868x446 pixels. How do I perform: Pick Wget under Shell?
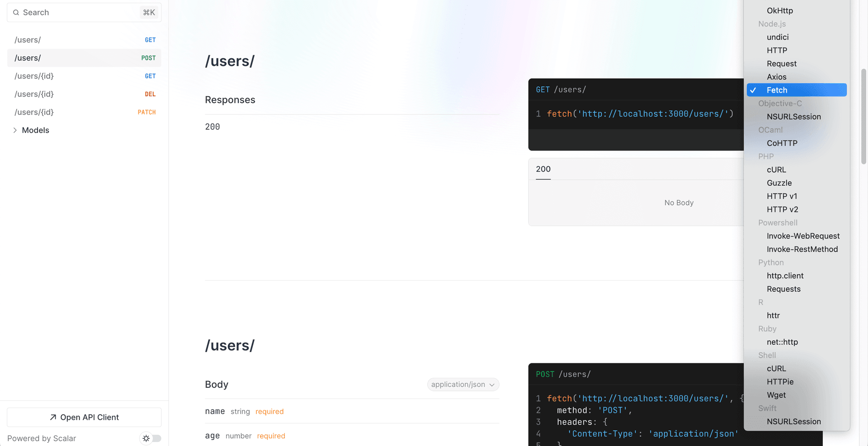[x=776, y=395]
